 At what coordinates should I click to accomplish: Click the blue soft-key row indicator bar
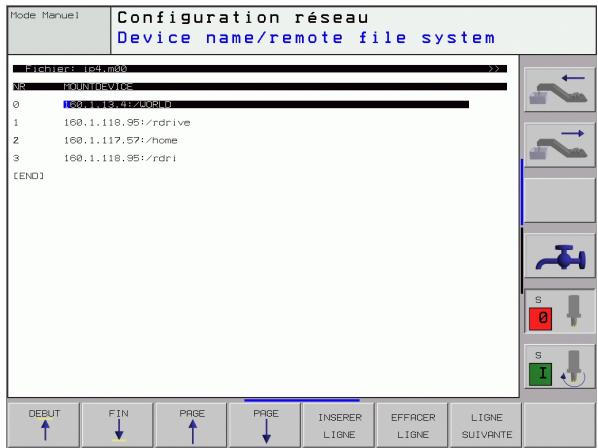pos(302,400)
